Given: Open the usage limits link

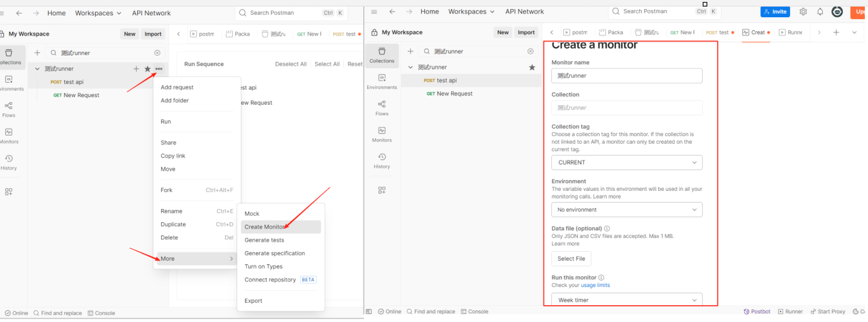Looking at the screenshot, I should 595,285.
